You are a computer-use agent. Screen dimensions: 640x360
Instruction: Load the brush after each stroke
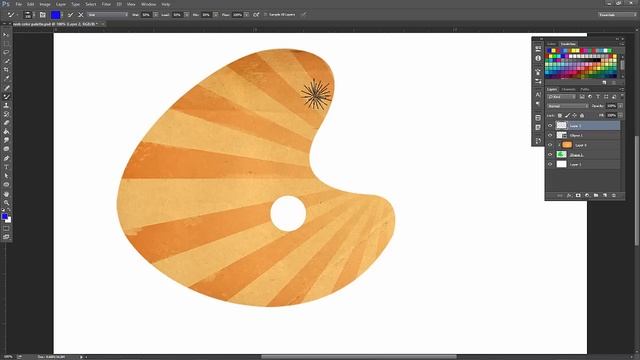[70, 15]
